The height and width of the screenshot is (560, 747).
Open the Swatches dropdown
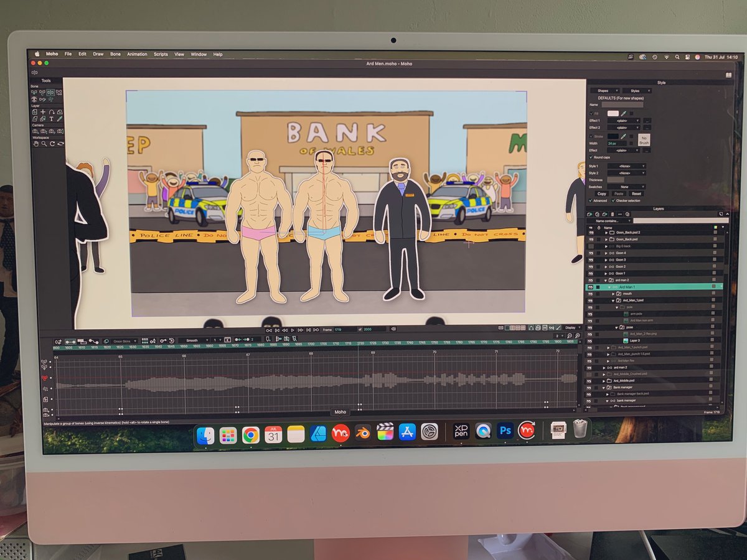pyautogui.click(x=626, y=187)
